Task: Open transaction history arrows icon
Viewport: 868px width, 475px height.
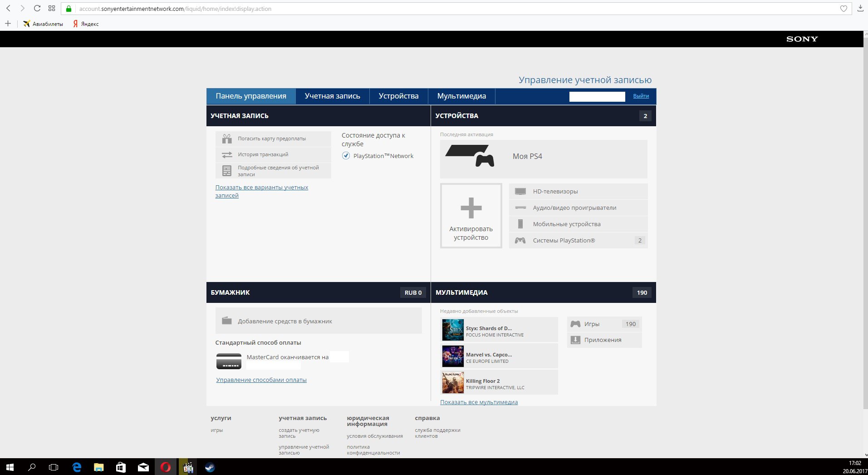Action: click(x=227, y=155)
